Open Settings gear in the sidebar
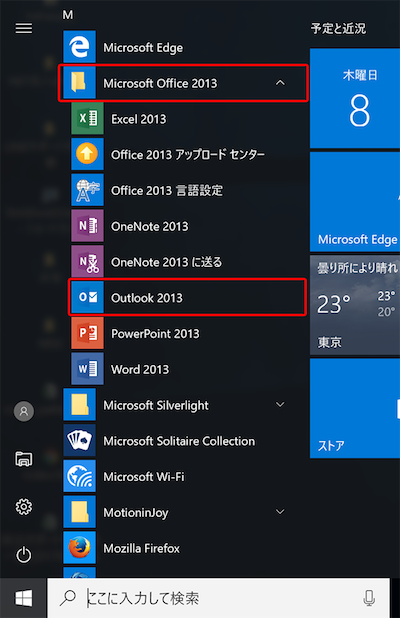Screen dimensions: 400x618 (24, 507)
